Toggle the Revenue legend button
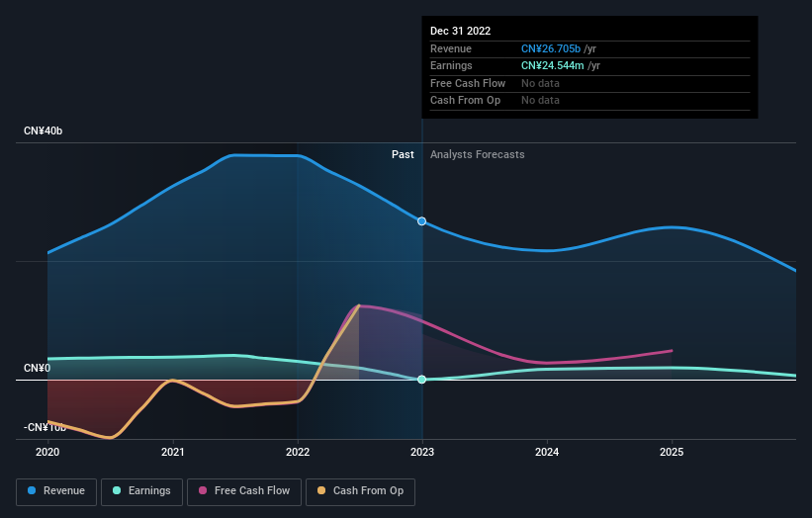Image resolution: width=812 pixels, height=518 pixels. (56, 491)
